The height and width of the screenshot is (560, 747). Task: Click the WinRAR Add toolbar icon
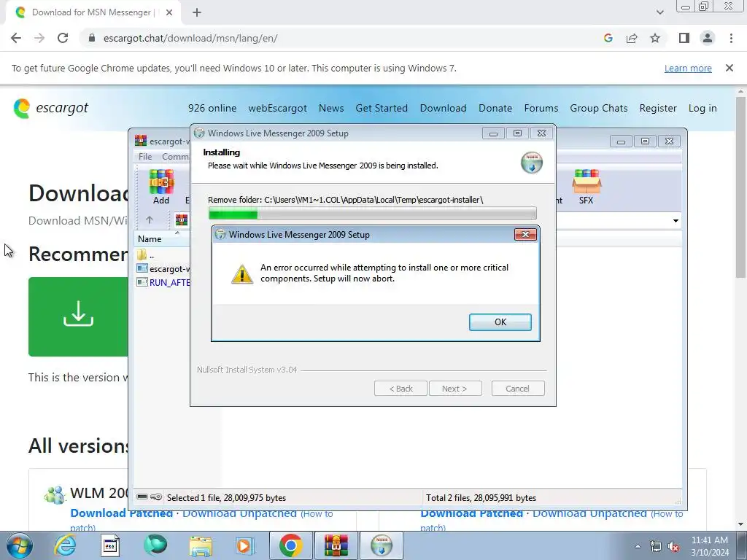click(161, 187)
